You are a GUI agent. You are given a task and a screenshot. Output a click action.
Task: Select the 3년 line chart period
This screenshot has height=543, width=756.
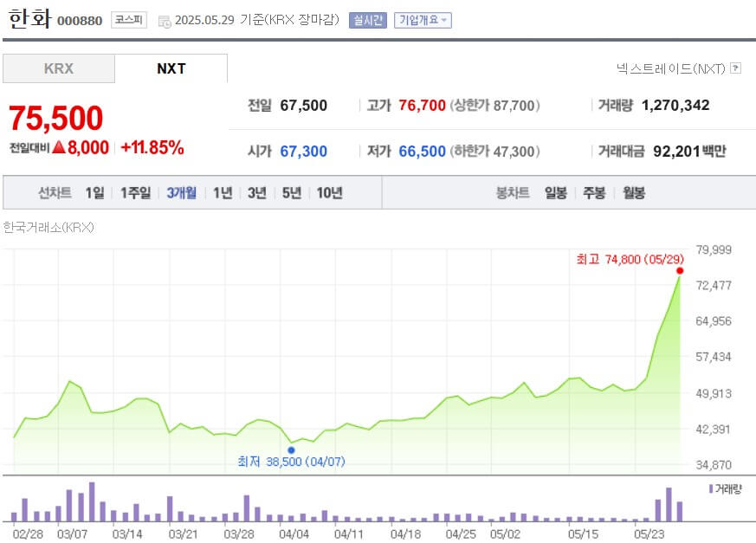[x=257, y=193]
